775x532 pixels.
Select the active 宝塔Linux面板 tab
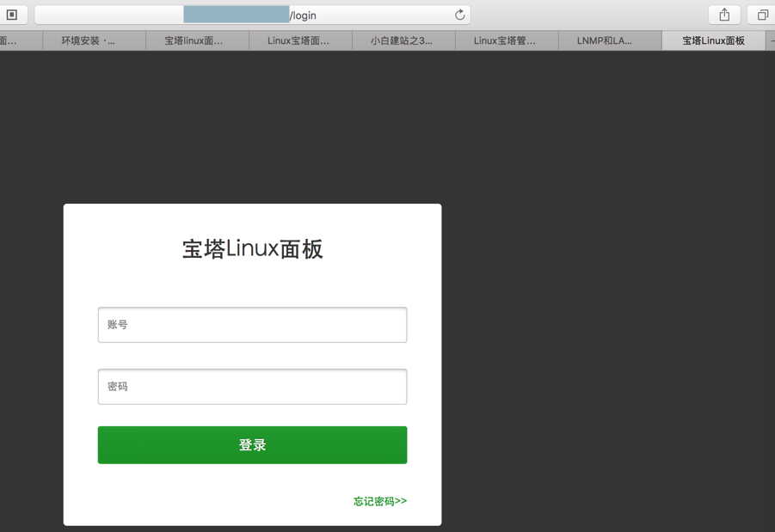point(713,40)
